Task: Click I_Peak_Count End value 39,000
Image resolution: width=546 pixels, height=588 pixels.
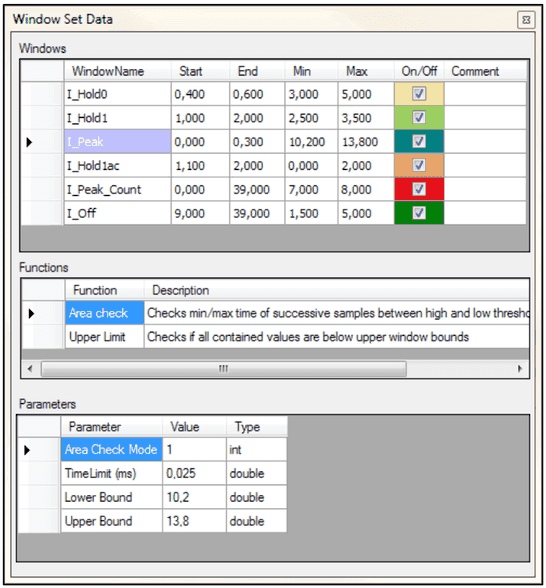Action: (257, 189)
